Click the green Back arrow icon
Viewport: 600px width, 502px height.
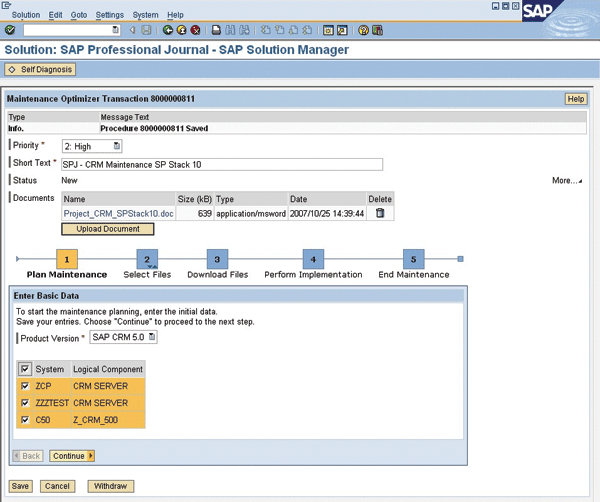coord(168,30)
